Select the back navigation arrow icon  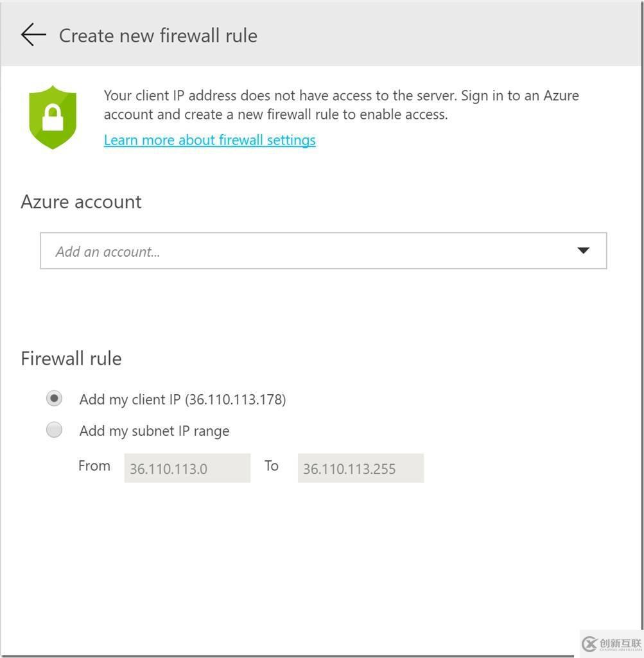[32, 35]
